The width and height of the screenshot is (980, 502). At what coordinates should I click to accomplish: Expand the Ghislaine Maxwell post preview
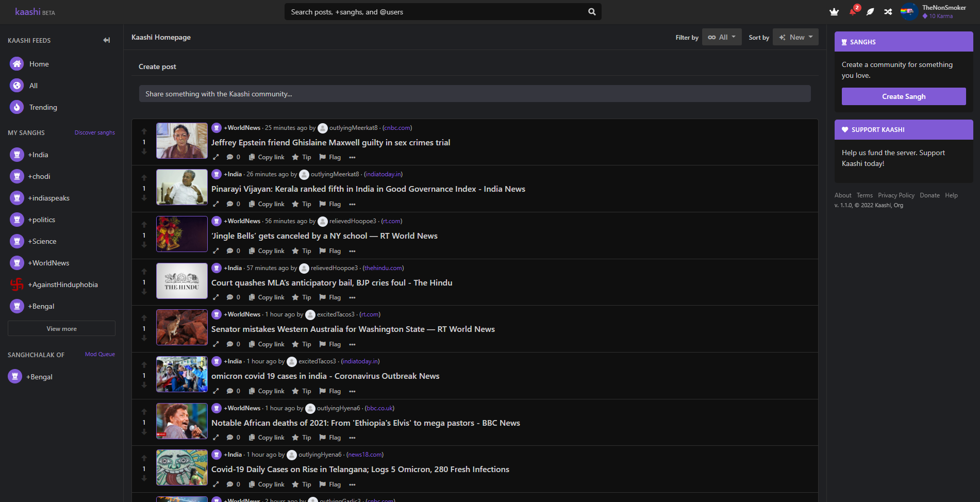[x=216, y=157]
